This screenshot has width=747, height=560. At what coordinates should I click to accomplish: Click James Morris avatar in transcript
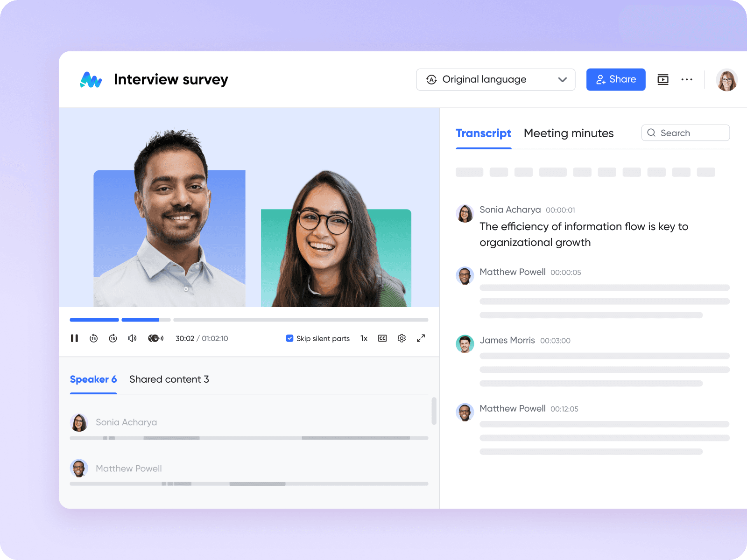click(465, 344)
